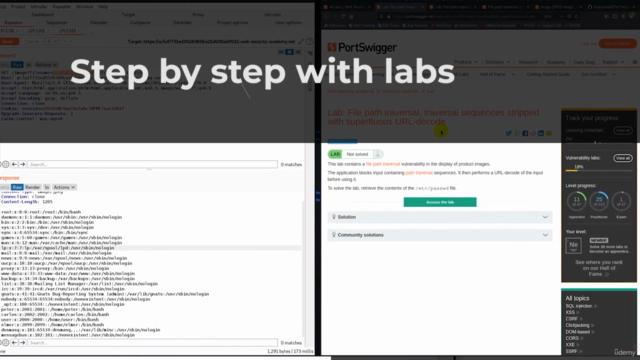Reload the browser page
640x360 pixels.
click(x=343, y=16)
